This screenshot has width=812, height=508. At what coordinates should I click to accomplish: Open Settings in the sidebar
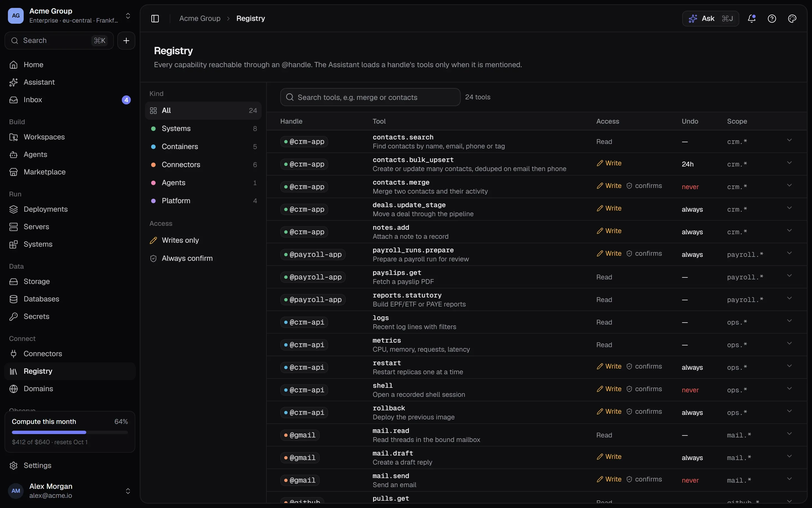click(x=70, y=466)
